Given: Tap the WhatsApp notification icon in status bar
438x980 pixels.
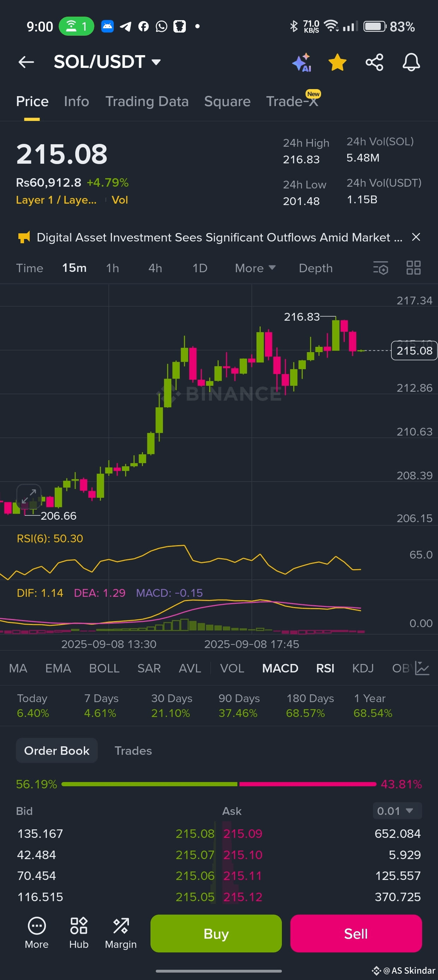Looking at the screenshot, I should pos(161,26).
